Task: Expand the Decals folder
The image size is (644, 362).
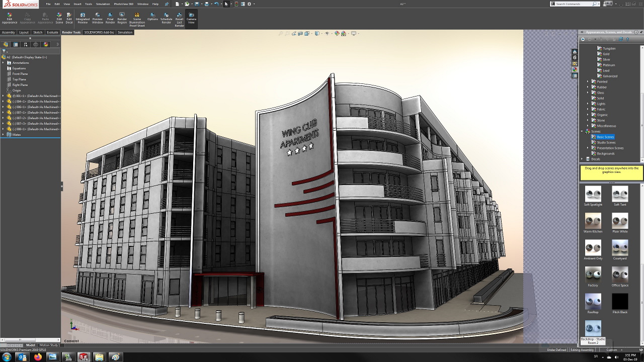Action: point(582,159)
